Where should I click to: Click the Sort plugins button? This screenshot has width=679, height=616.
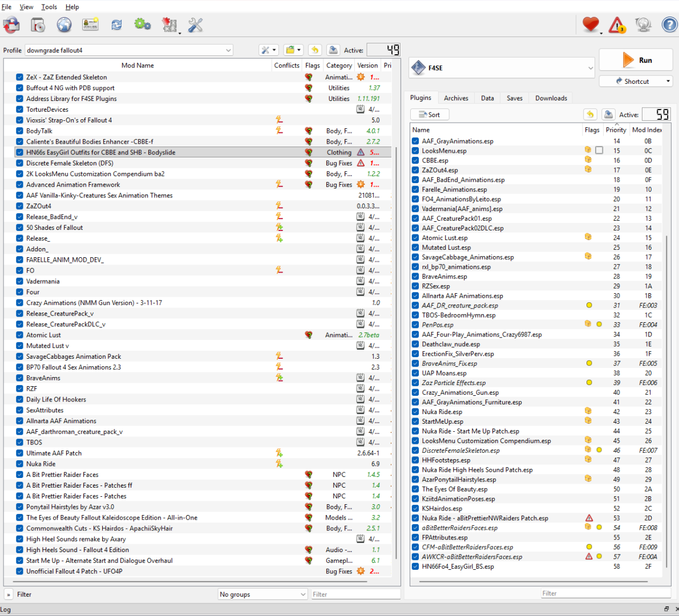[x=429, y=114]
